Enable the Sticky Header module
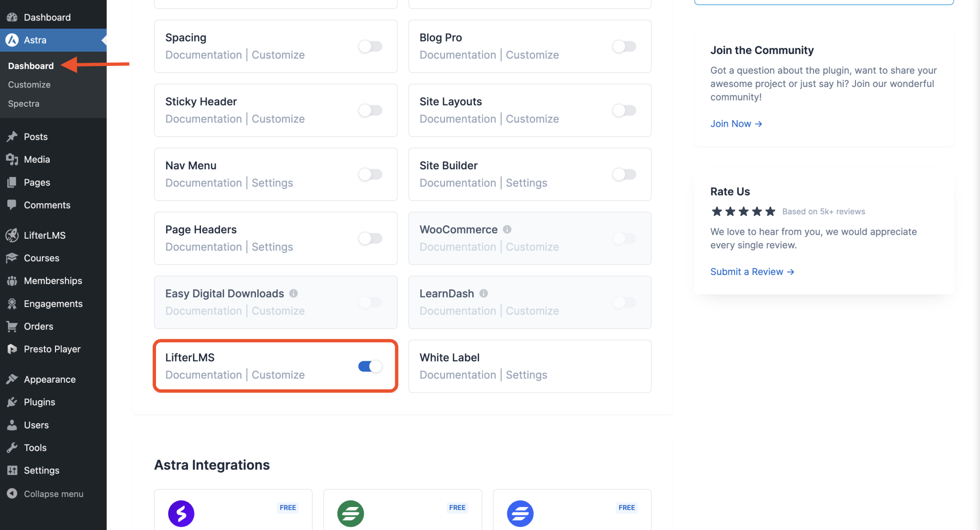The image size is (980, 530). (x=370, y=110)
